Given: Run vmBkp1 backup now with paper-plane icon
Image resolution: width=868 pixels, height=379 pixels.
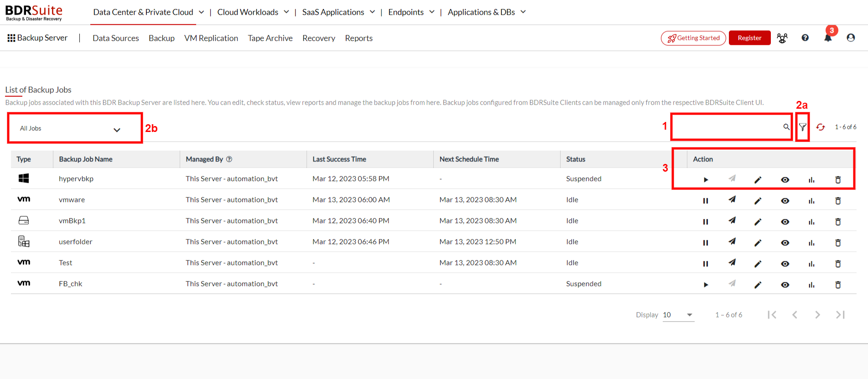Looking at the screenshot, I should pyautogui.click(x=732, y=221).
